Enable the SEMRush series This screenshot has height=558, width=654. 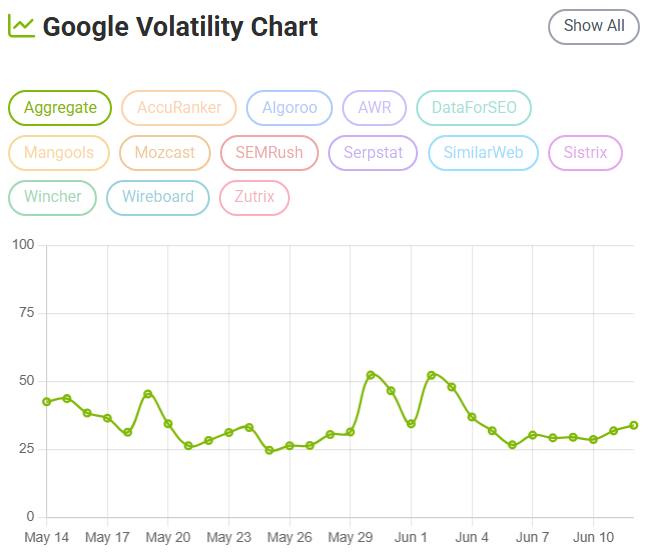269,153
